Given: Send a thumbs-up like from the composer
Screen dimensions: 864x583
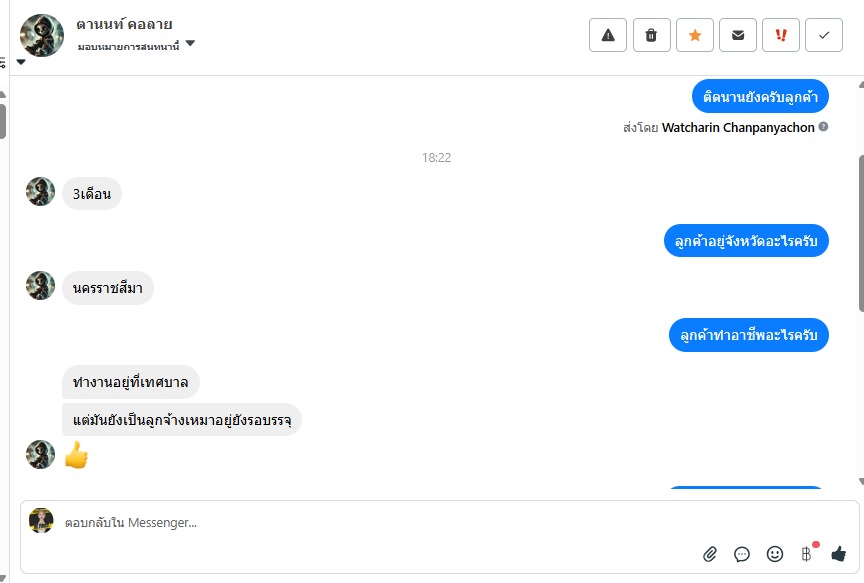Looking at the screenshot, I should (839, 554).
